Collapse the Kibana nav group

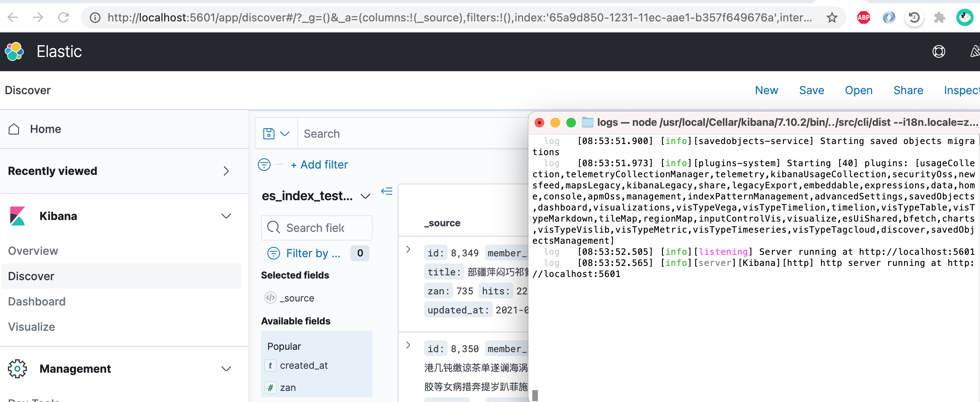point(226,216)
